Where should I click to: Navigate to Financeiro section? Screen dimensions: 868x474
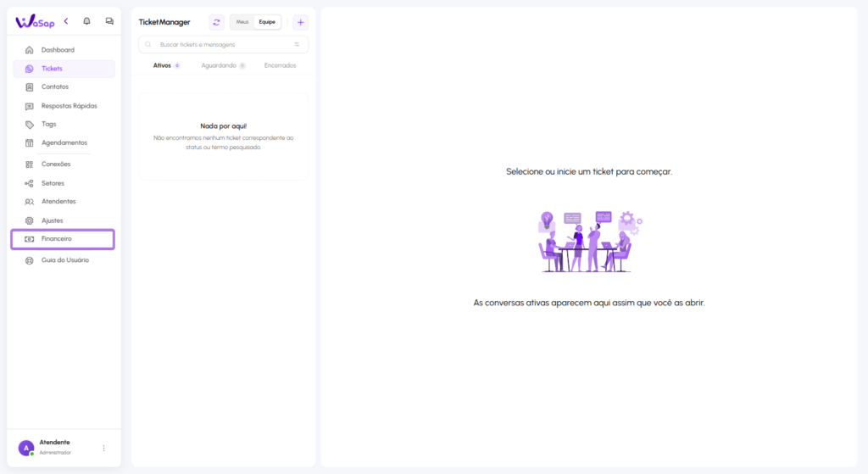(57, 239)
